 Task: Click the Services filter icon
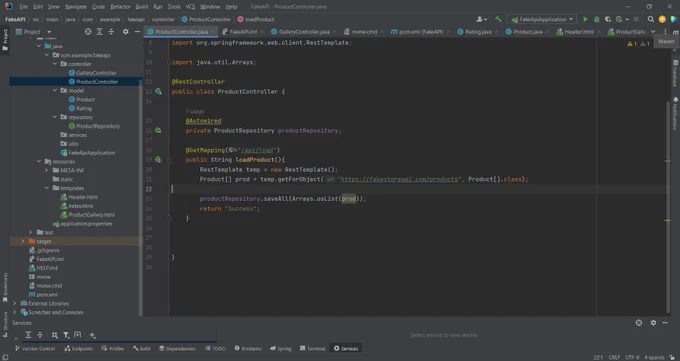[x=66, y=335]
